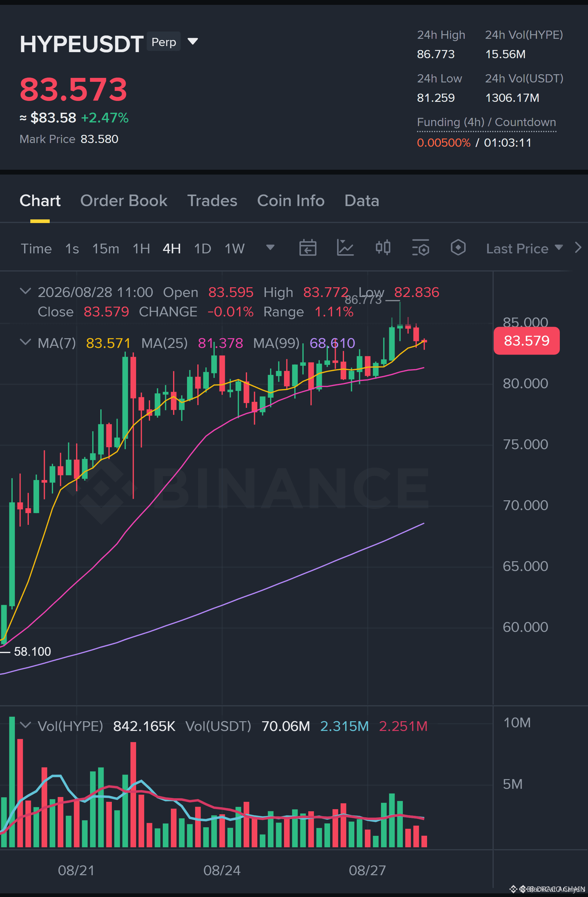
Task: Collapse the OHLC candle info row
Action: [25, 291]
